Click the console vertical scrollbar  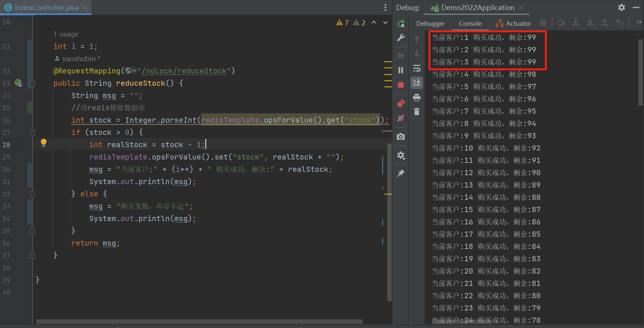click(x=641, y=72)
